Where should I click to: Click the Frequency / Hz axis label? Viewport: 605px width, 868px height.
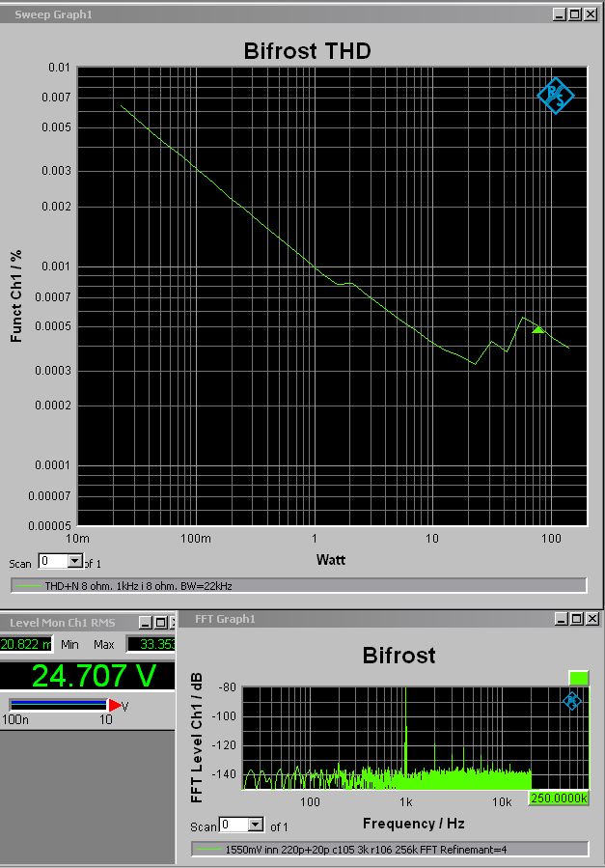click(x=414, y=824)
